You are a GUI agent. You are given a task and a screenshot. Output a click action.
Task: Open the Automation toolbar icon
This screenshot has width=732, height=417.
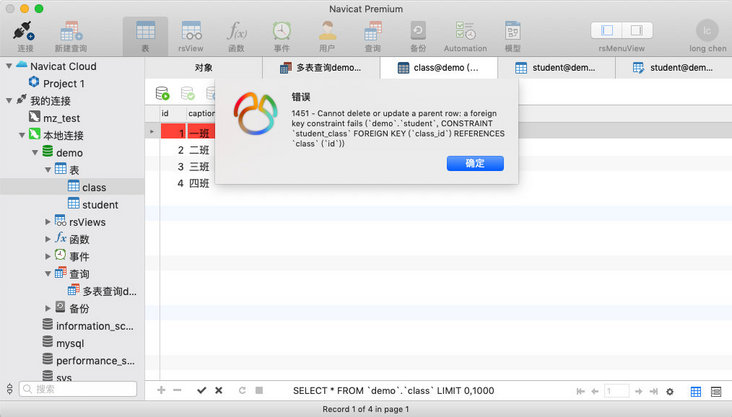tap(465, 31)
